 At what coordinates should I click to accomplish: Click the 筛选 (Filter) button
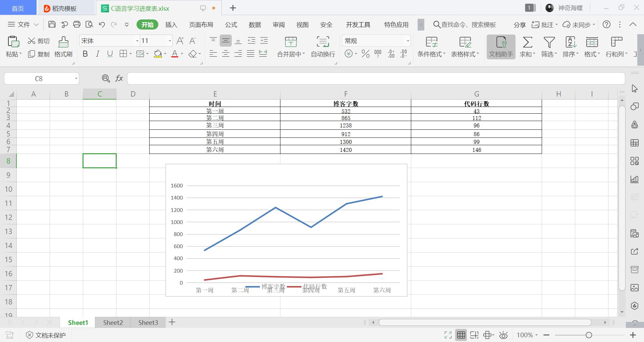click(549, 47)
